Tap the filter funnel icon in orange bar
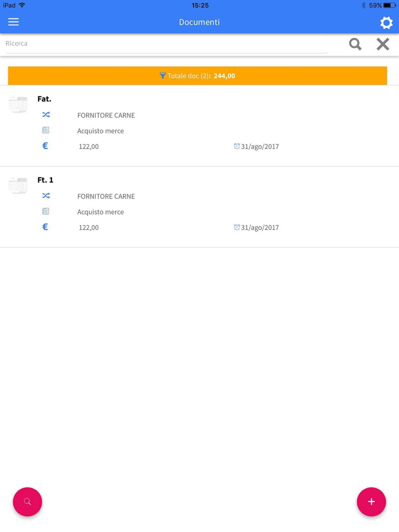The width and height of the screenshot is (399, 532). (162, 75)
